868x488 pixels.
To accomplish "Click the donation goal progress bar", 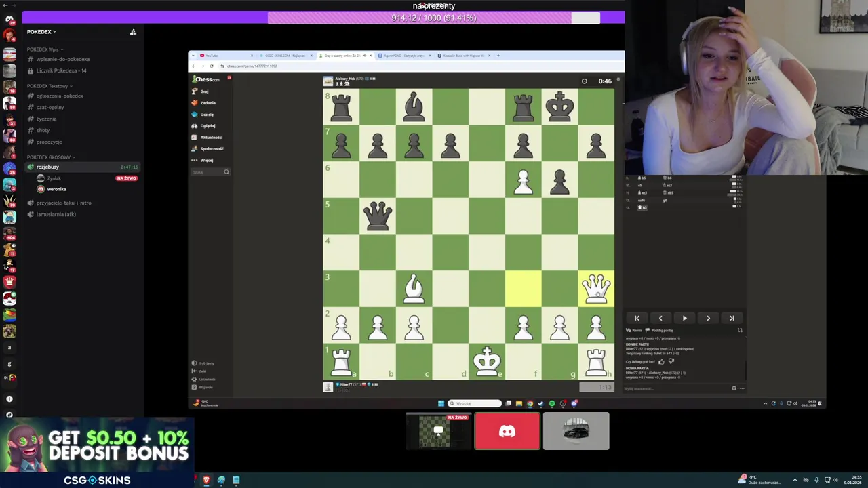I will click(434, 18).
